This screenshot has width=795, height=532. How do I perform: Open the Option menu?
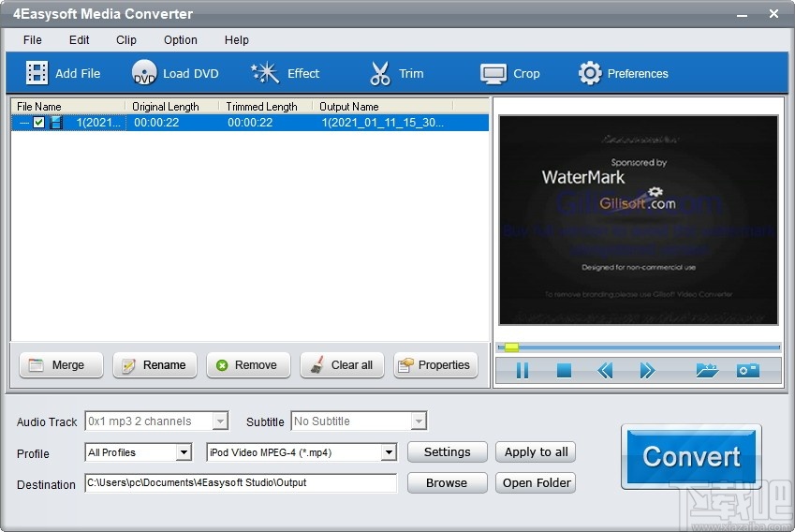[x=181, y=39]
